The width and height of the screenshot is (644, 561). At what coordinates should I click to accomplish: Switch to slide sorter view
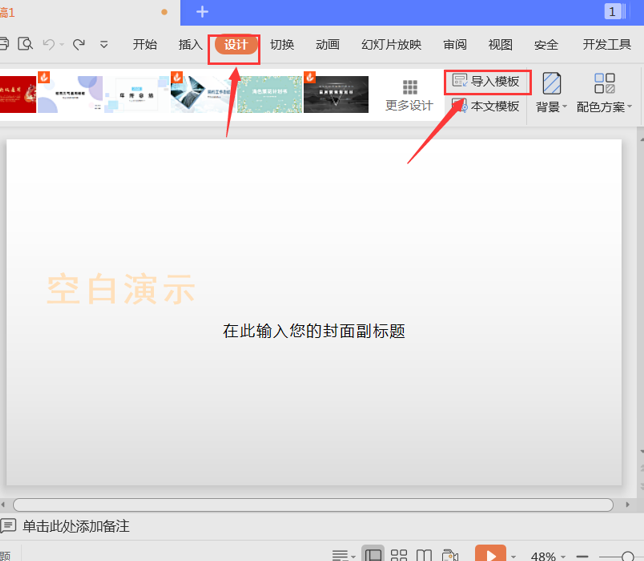(x=399, y=555)
